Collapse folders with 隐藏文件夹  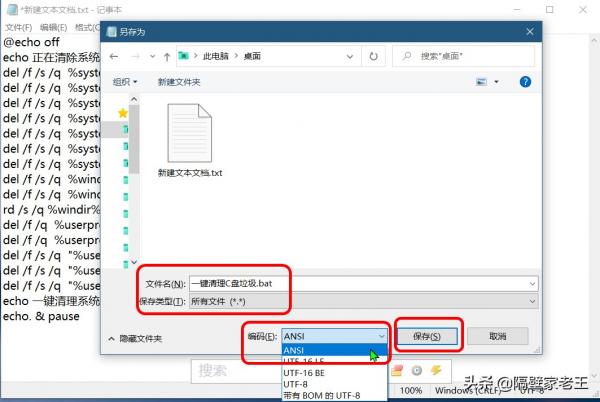click(135, 339)
